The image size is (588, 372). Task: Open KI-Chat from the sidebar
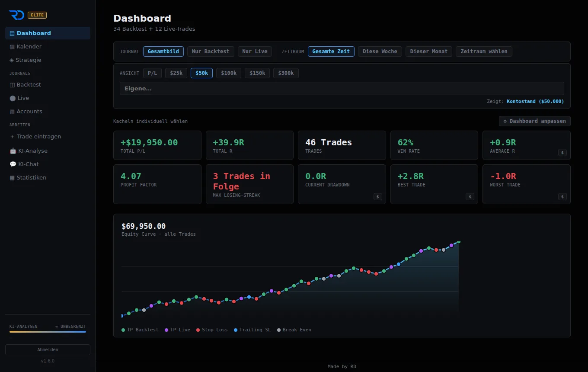[48, 164]
